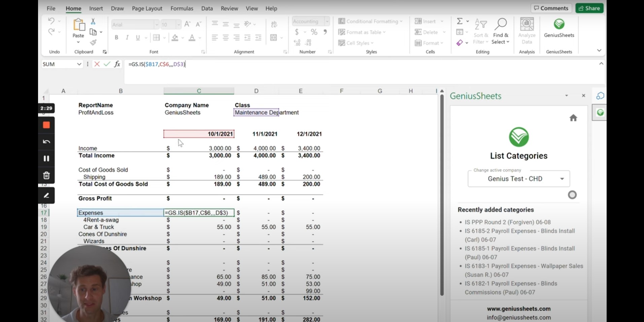The width and height of the screenshot is (644, 322).
Task: Cut the selection with the scissors icon
Action: (93, 21)
